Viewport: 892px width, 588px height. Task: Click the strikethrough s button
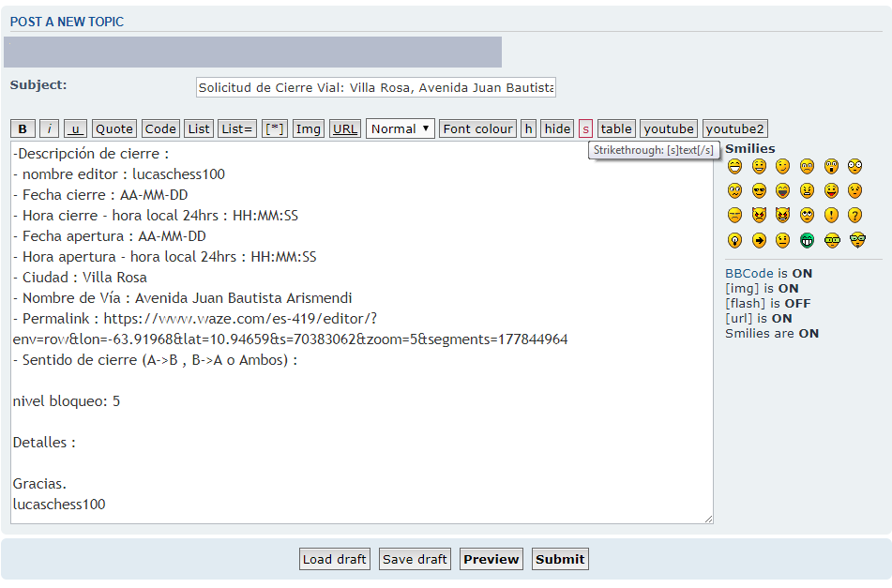[585, 129]
